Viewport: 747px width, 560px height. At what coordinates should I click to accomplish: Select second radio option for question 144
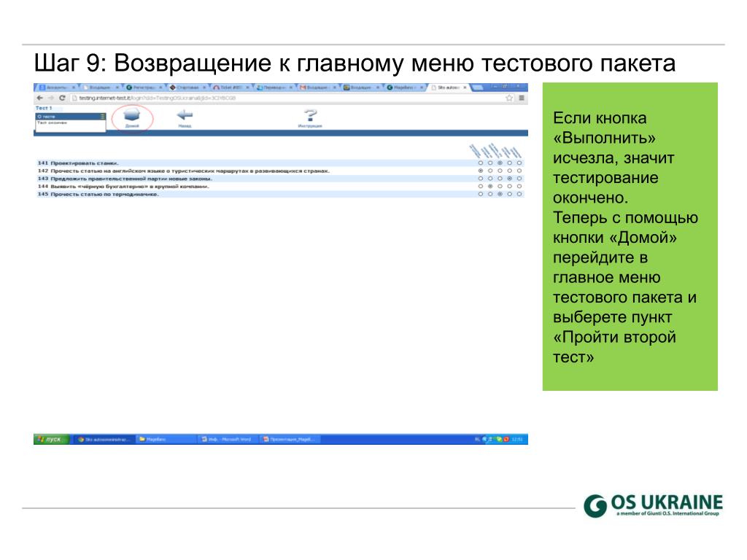(490, 186)
